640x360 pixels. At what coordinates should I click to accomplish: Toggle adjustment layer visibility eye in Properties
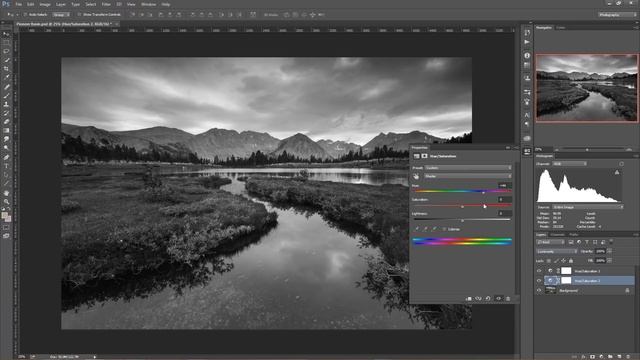point(498,299)
